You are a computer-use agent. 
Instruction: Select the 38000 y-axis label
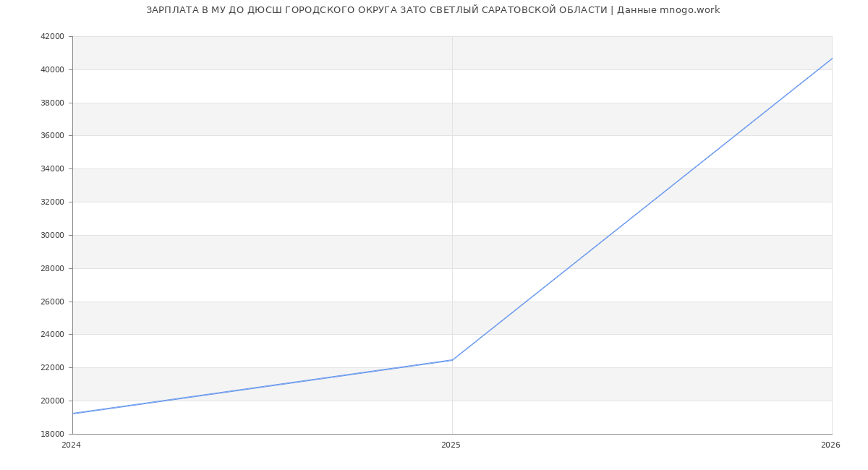pos(54,103)
